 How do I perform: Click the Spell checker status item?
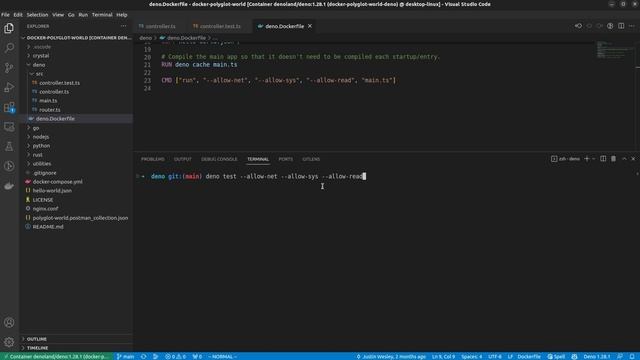(556, 356)
